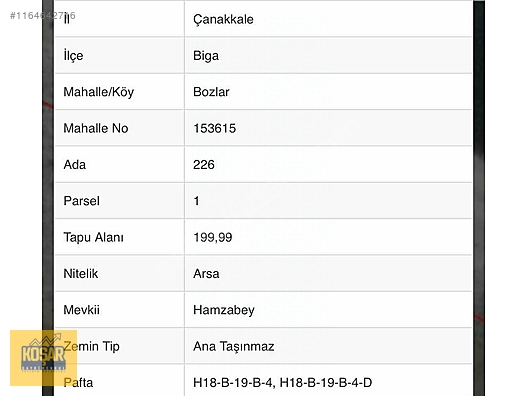Select the Ada value 226
Viewport: 528px width, 396px height.
point(204,165)
